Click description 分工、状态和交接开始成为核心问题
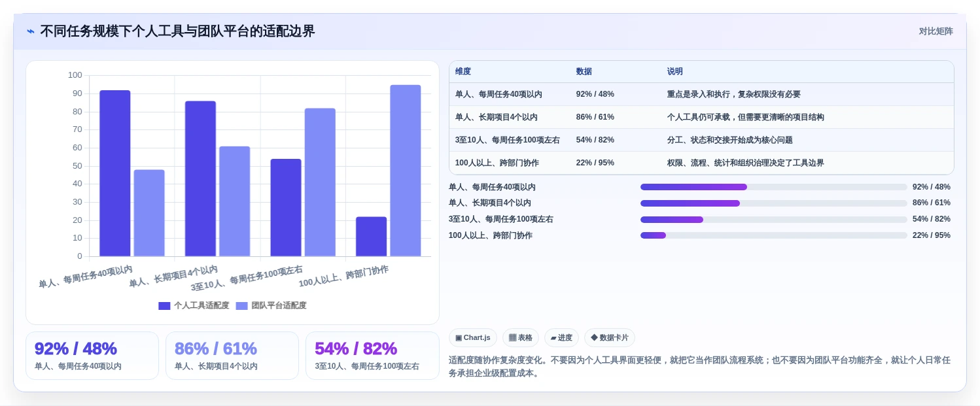 (730, 140)
